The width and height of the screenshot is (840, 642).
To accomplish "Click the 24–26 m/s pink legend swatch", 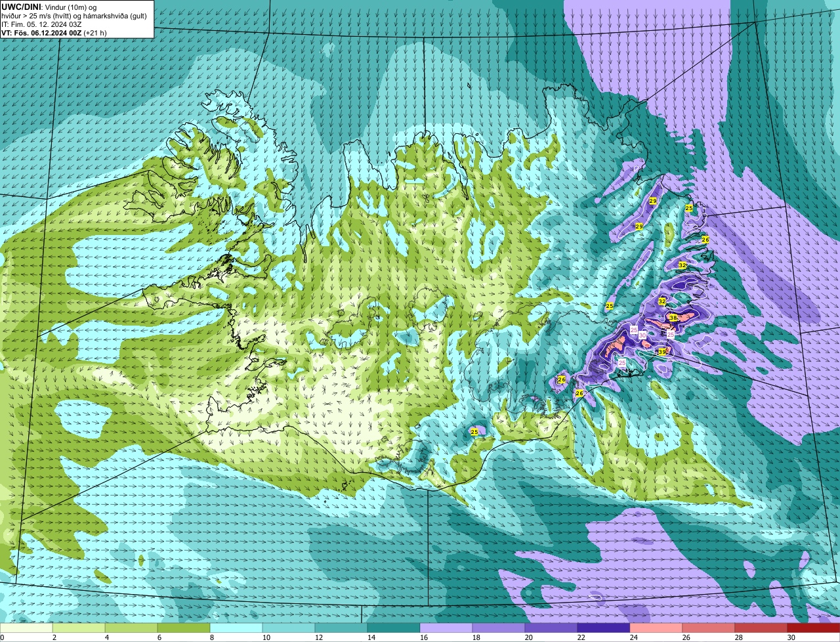I will (x=656, y=628).
